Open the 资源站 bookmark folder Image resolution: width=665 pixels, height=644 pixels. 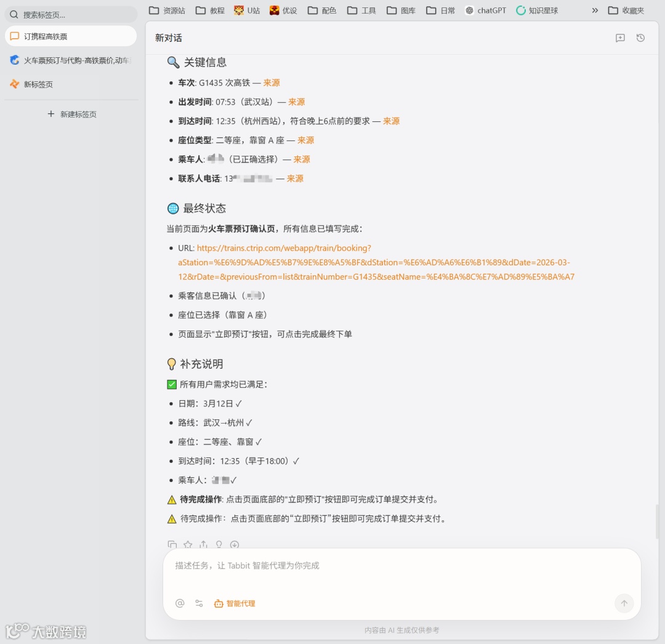167,10
